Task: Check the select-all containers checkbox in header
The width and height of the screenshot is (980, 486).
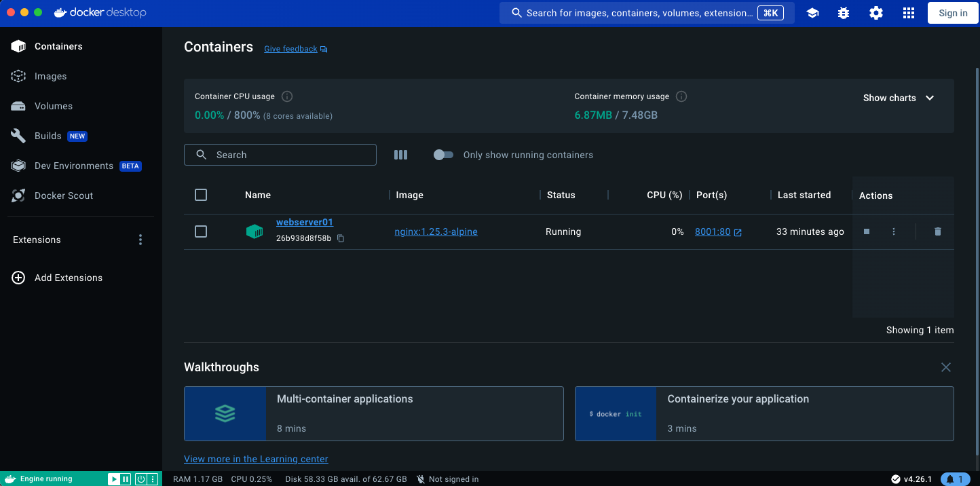Action: (201, 195)
